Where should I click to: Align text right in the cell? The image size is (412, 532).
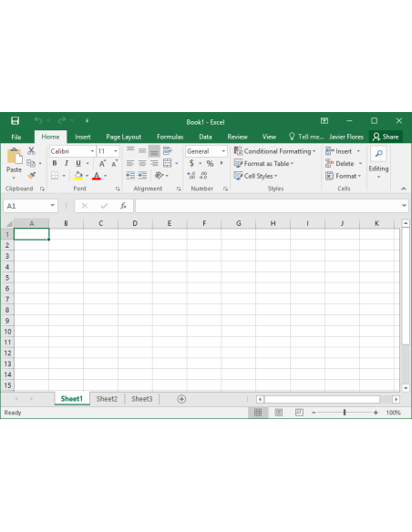(x=154, y=163)
